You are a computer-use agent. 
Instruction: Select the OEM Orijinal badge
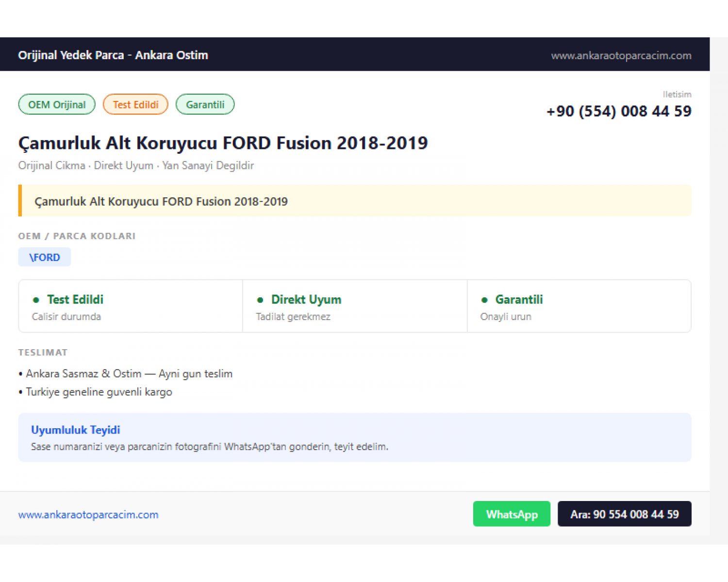pyautogui.click(x=57, y=104)
